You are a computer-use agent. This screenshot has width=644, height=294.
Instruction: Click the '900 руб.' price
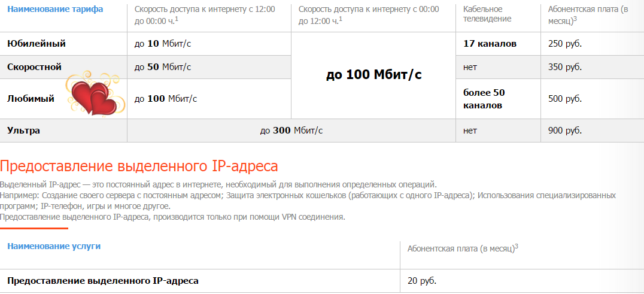(x=565, y=131)
